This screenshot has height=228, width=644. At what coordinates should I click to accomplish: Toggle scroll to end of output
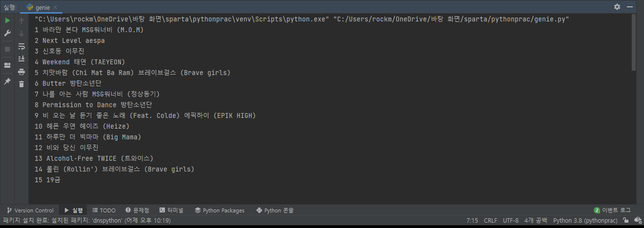point(21,59)
